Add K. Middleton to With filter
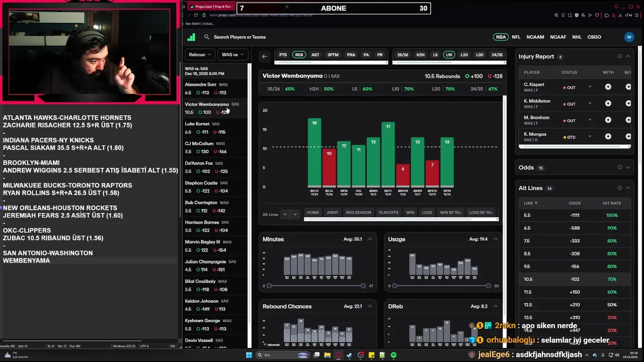The height and width of the screenshot is (362, 644). point(608,104)
